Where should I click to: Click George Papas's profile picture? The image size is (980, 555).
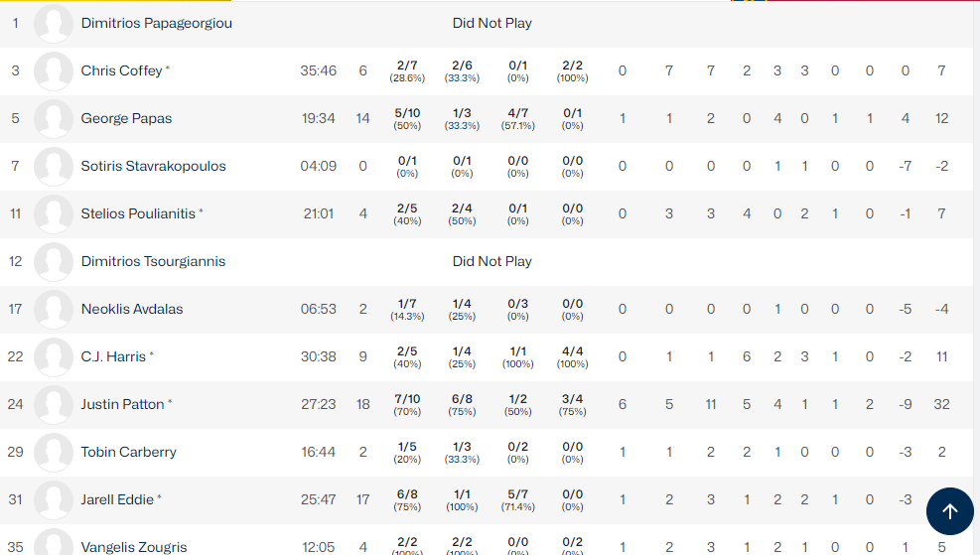pyautogui.click(x=54, y=119)
